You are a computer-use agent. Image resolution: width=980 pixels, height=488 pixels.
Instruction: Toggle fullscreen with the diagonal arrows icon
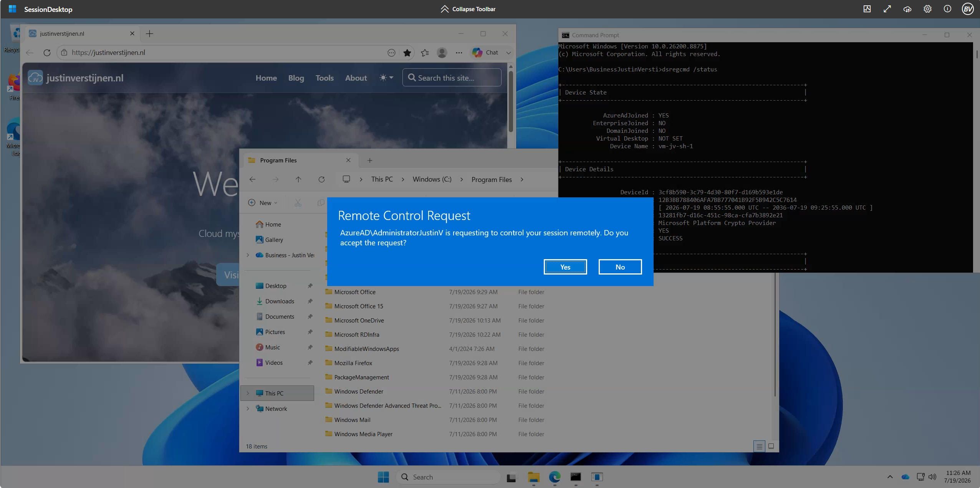pyautogui.click(x=887, y=9)
